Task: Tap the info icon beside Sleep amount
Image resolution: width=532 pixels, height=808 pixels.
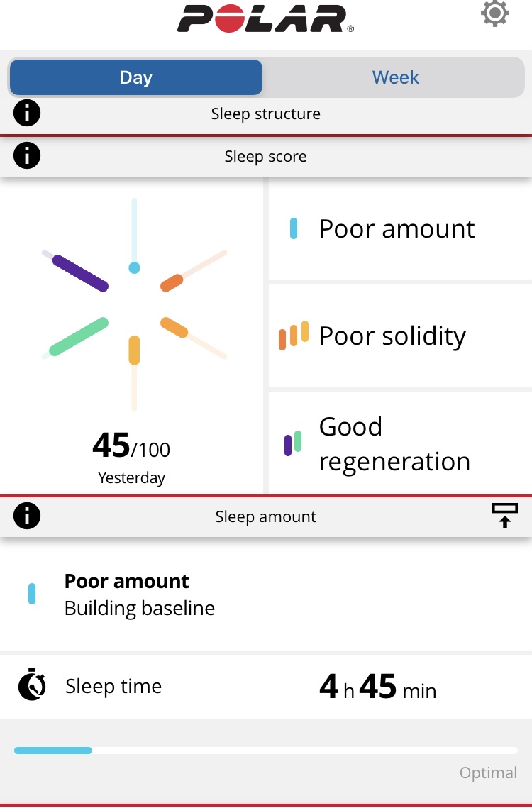Action: (x=27, y=515)
